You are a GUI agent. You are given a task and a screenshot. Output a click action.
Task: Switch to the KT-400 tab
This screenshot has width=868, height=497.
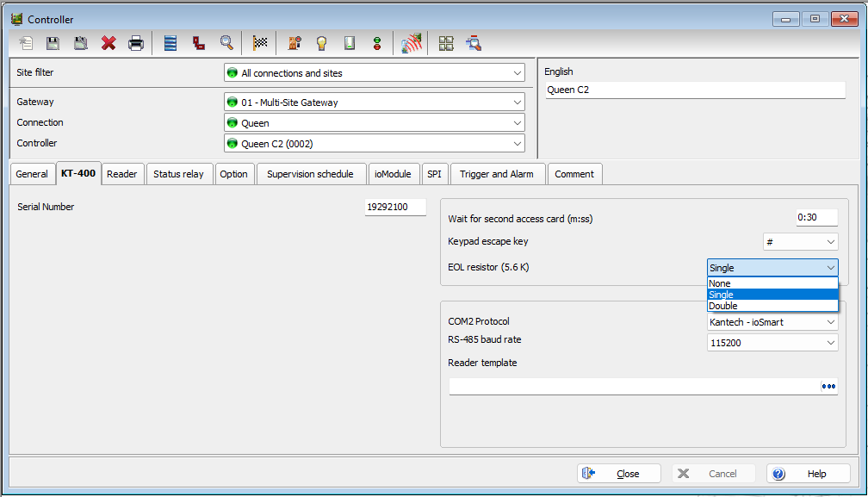[78, 173]
